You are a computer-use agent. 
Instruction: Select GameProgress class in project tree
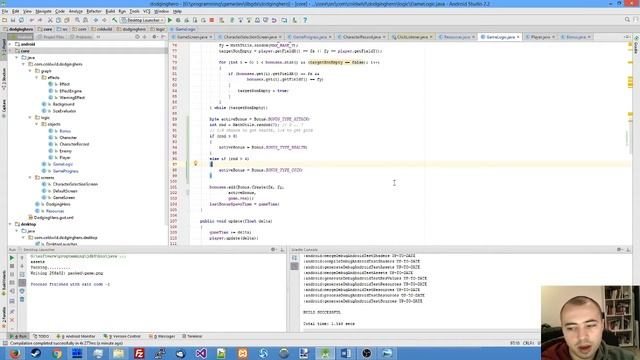[65, 171]
